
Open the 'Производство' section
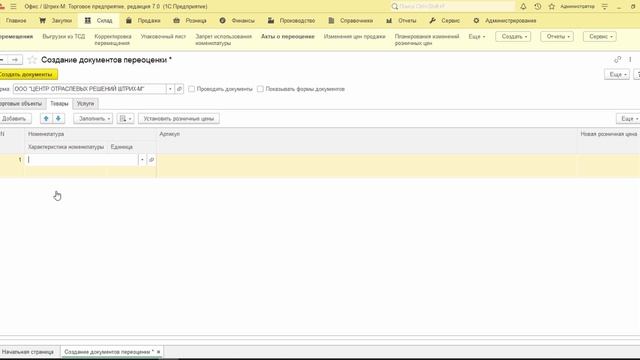[x=291, y=20]
